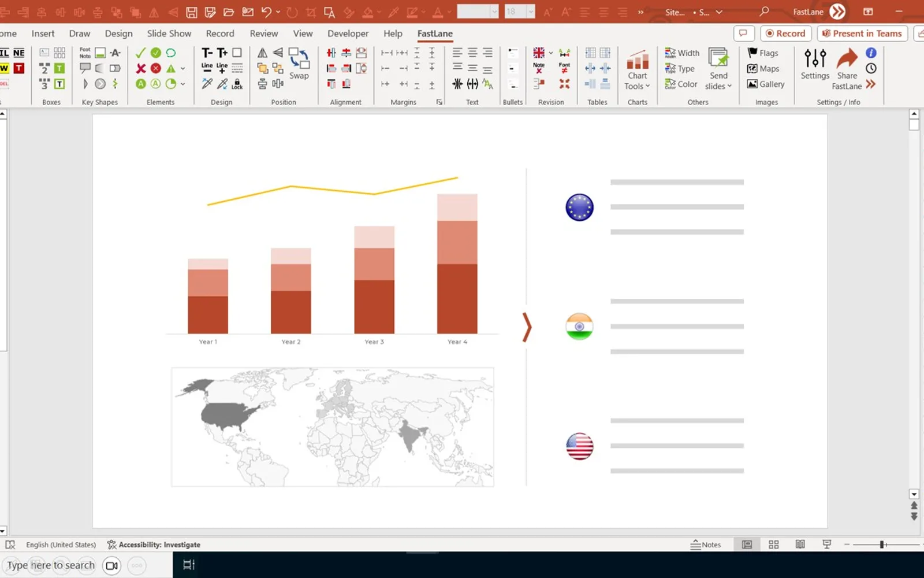Switch to Reading view
924x578 pixels.
[800, 544]
